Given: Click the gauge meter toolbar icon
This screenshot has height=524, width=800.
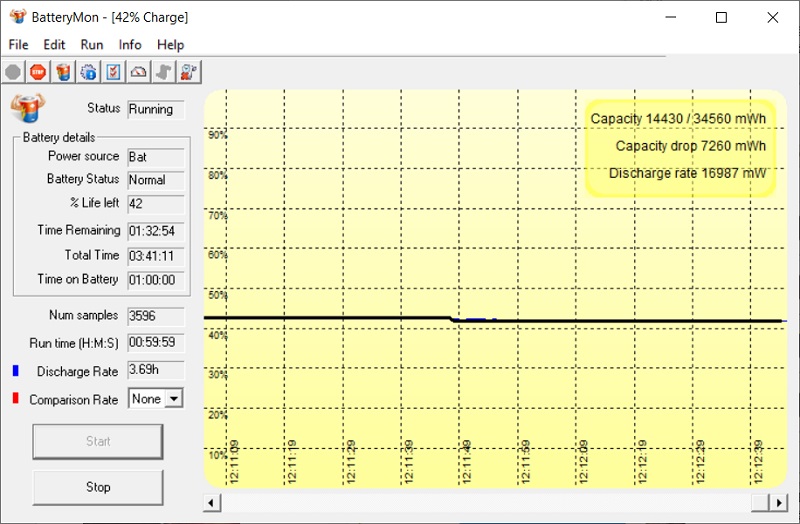Looking at the screenshot, I should (x=138, y=72).
